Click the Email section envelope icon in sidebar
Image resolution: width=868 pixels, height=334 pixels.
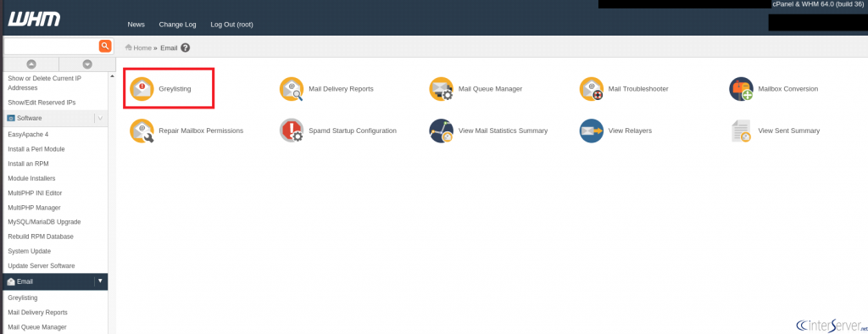(x=11, y=282)
